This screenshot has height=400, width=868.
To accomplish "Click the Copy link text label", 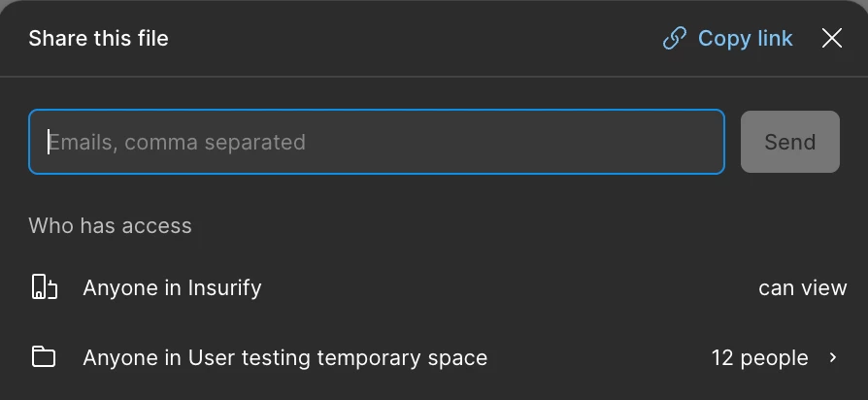I will coord(745,39).
